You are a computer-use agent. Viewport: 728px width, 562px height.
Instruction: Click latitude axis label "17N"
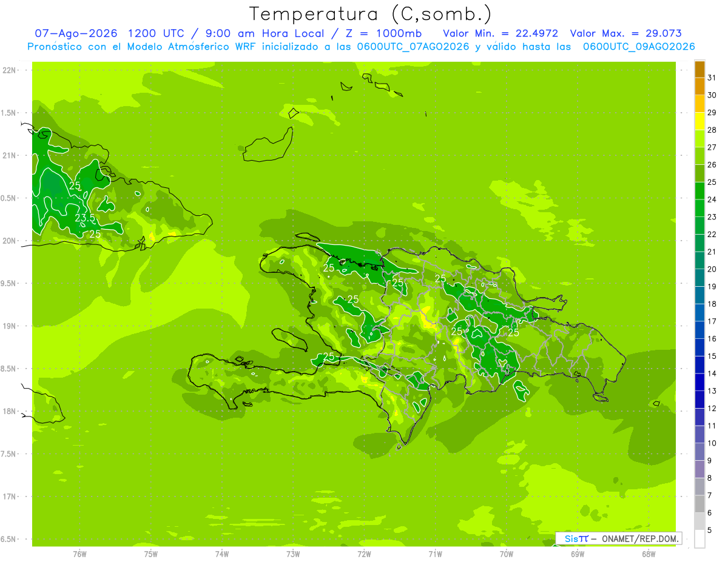8,497
